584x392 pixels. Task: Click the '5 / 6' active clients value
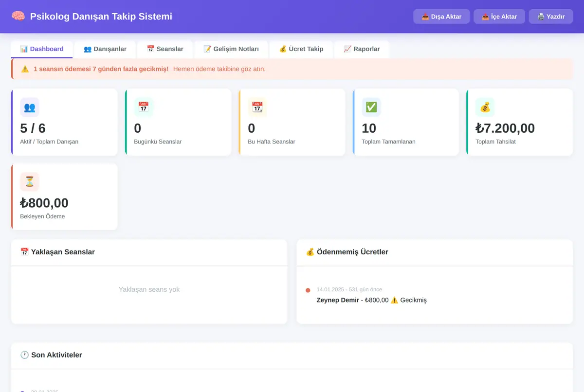(x=33, y=128)
